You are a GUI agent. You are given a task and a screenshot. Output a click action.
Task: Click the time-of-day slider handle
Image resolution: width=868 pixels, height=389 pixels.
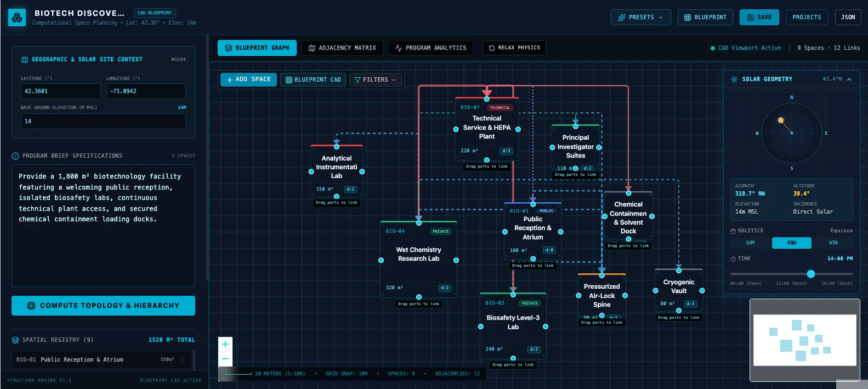point(811,274)
